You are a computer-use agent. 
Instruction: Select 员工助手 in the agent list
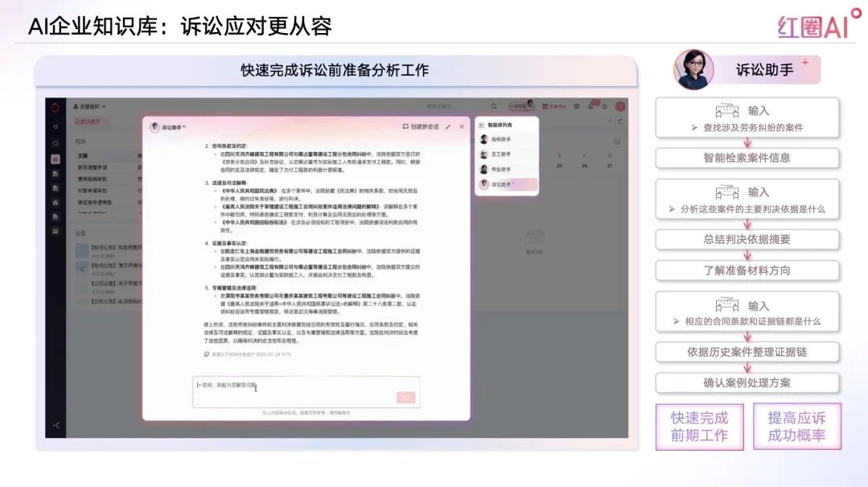(501, 155)
